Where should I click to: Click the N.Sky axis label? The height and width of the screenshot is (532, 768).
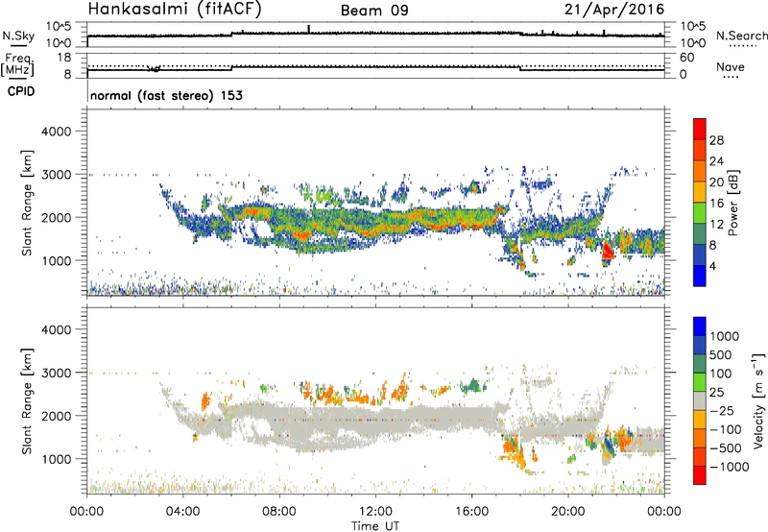18,36
